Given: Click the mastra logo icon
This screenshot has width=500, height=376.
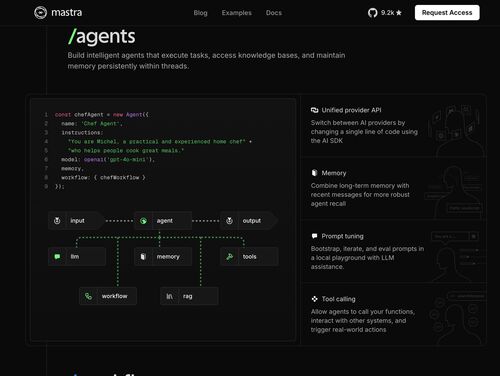Looking at the screenshot, I should [x=40, y=13].
